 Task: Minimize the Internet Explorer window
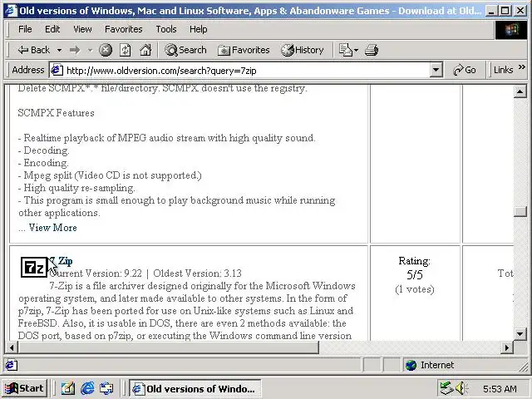[x=491, y=11]
